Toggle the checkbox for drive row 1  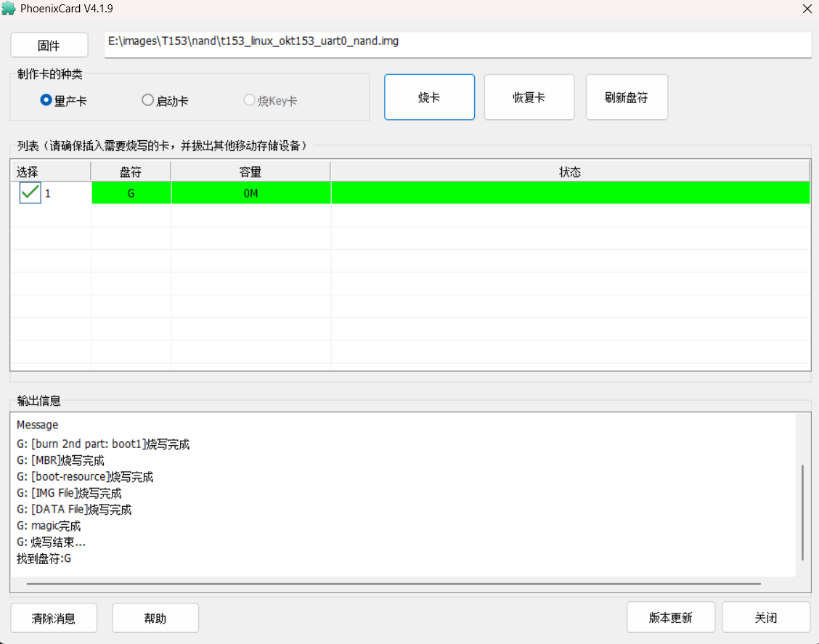click(x=30, y=193)
